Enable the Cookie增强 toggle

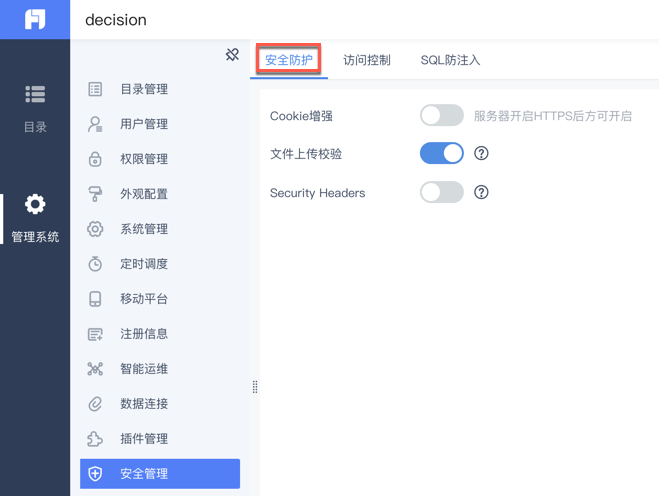pyautogui.click(x=441, y=115)
